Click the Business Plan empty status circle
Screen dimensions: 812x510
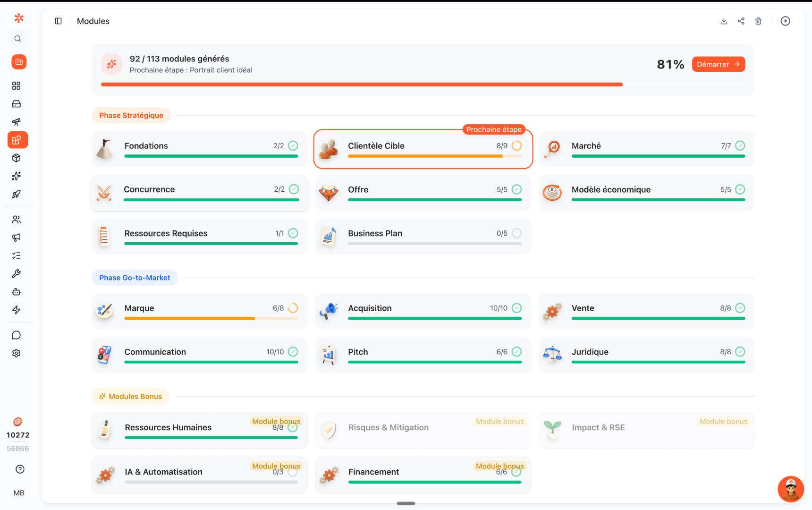point(517,233)
